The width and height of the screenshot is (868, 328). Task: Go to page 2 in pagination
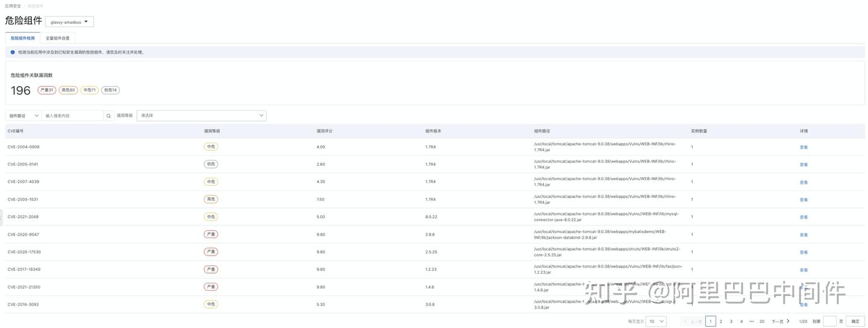click(x=721, y=322)
